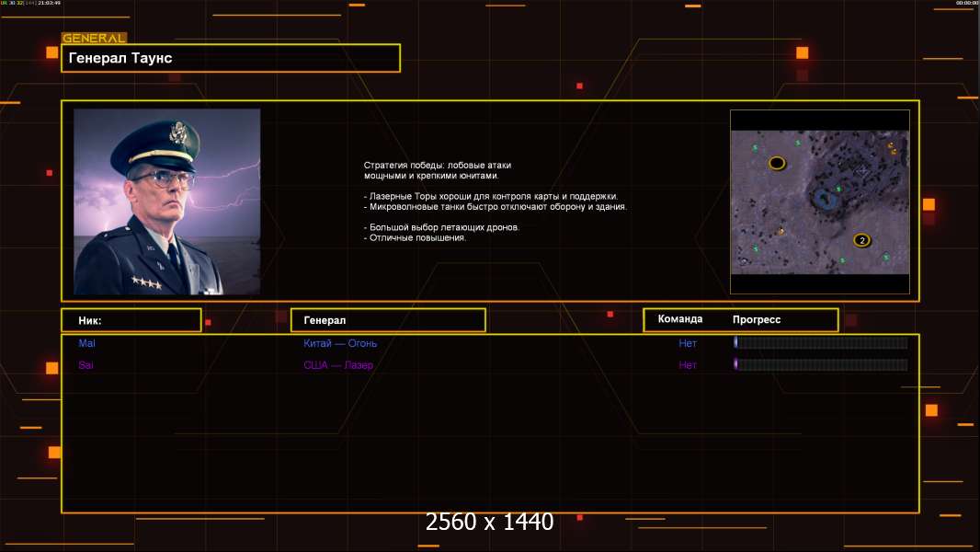This screenshot has height=552, width=980.
Task: Select the Ник: column header
Action: coord(131,320)
